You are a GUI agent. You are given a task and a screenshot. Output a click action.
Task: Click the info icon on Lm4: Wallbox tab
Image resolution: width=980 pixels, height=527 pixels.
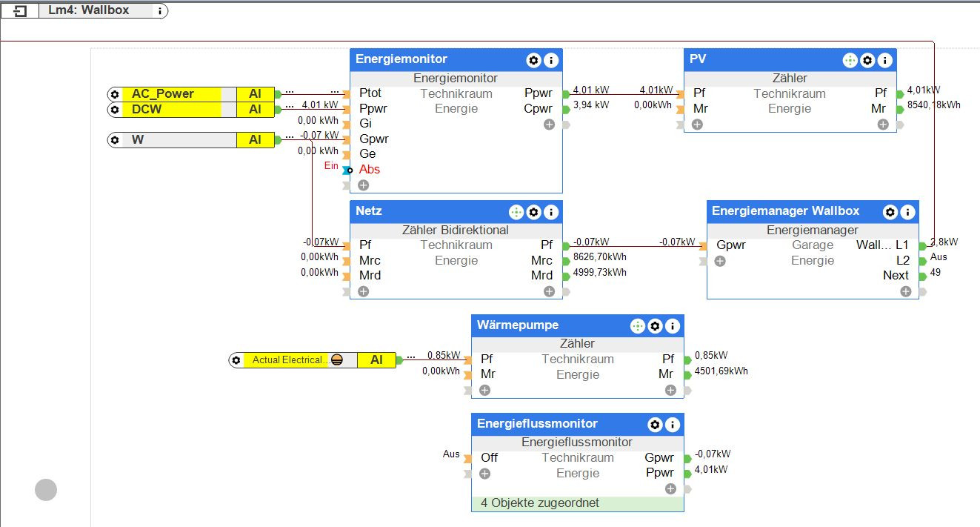pyautogui.click(x=160, y=11)
